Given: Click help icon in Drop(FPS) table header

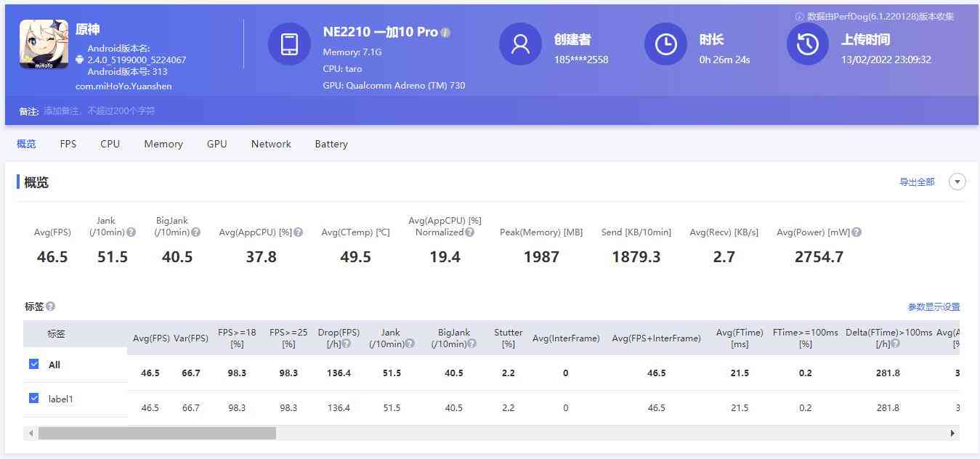Looking at the screenshot, I should [x=347, y=344].
